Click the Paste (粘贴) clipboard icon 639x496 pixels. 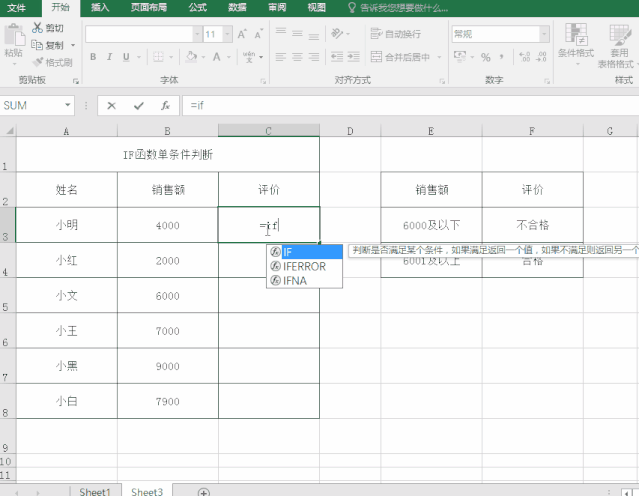pyautogui.click(x=13, y=38)
